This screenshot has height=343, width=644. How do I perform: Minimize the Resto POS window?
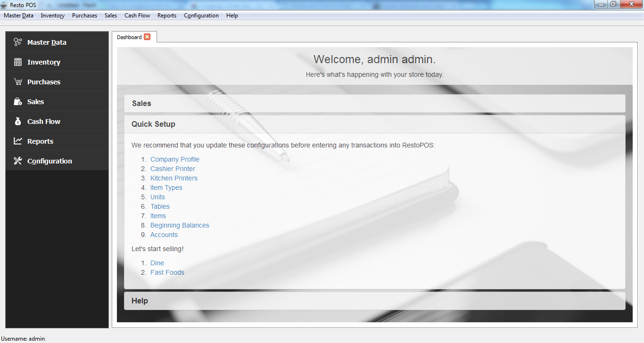[601, 4]
